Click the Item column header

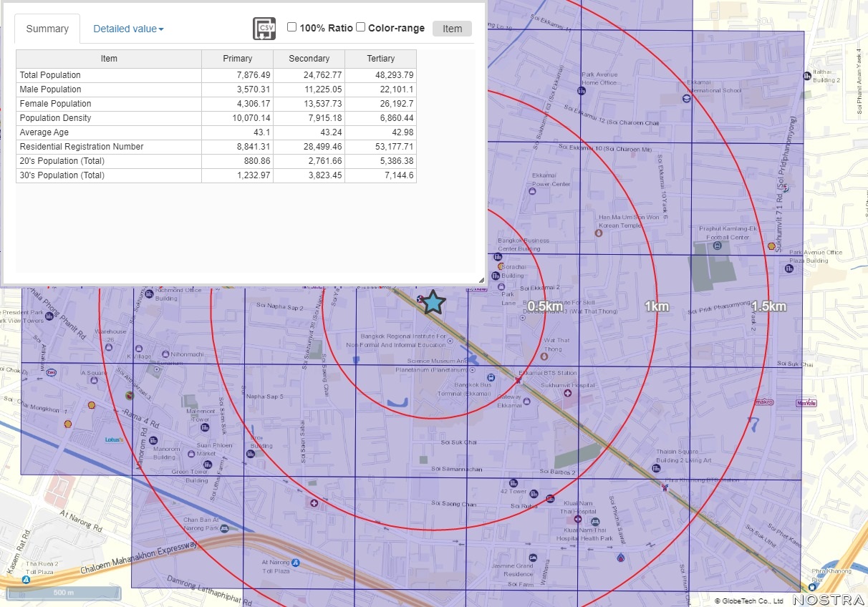tap(109, 59)
